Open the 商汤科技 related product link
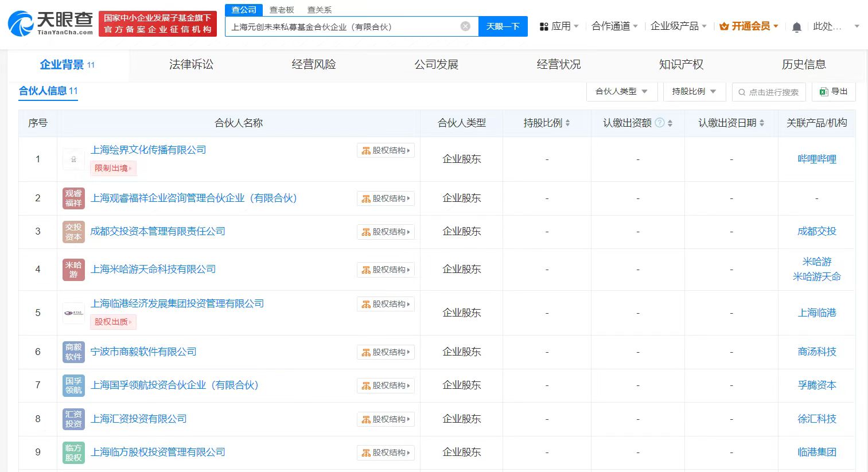 817,352
